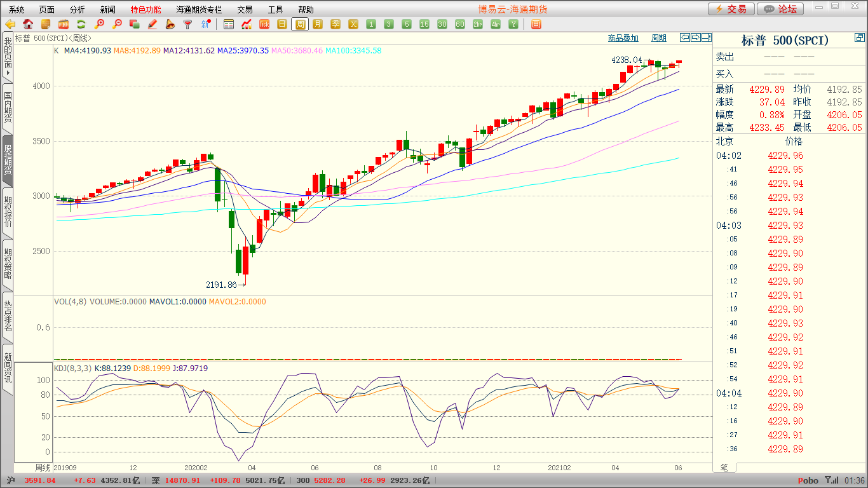Expand the 我的页面 side tab
This screenshot has height=488, width=868.
8,56
